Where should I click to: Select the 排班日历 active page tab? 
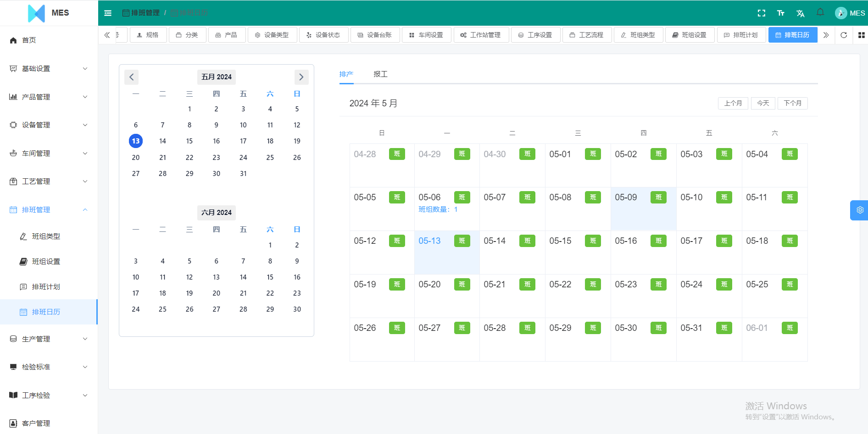792,35
